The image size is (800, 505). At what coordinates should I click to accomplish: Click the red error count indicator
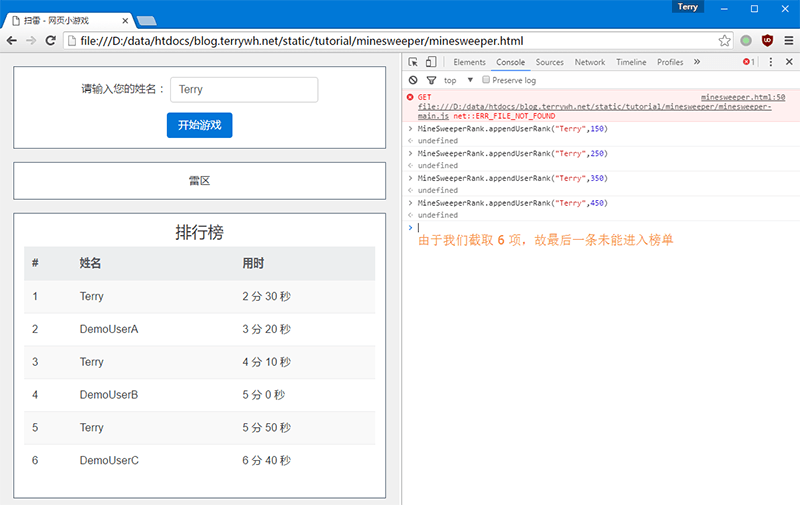[x=749, y=62]
